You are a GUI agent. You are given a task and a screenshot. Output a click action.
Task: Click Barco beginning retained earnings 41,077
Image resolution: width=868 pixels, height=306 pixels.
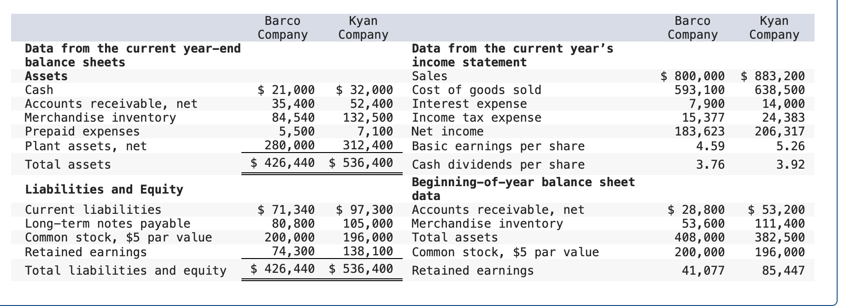(703, 271)
